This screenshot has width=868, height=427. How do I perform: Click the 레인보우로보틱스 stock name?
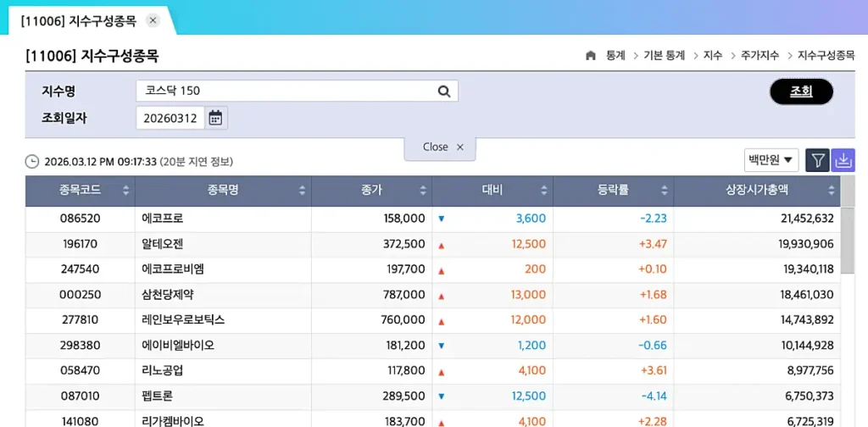[183, 320]
